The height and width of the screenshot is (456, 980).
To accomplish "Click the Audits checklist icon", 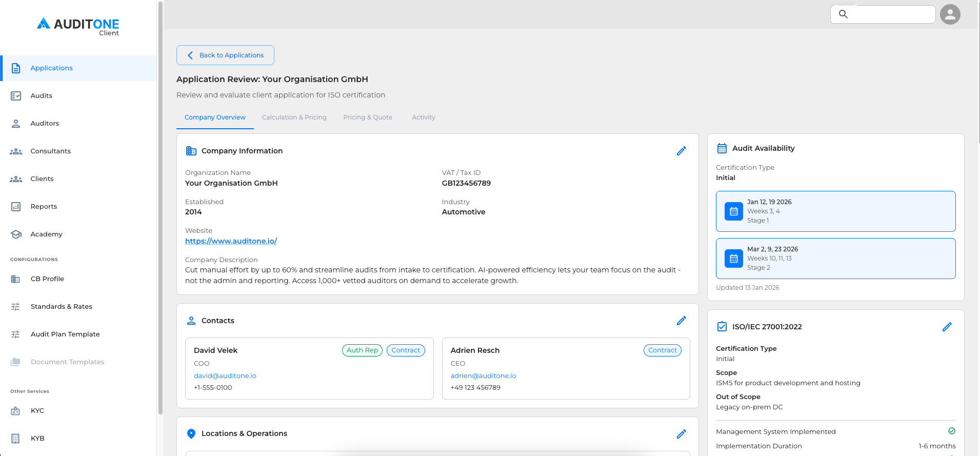I will click(x=16, y=96).
